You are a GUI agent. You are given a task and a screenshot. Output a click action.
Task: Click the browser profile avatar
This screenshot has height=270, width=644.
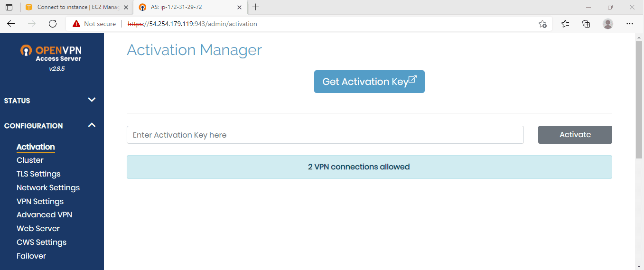[608, 24]
